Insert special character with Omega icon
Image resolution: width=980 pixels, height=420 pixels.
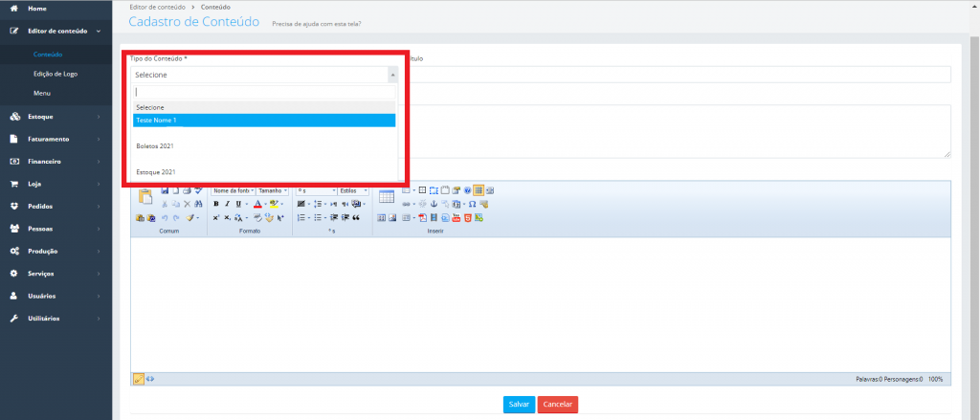pos(472,204)
